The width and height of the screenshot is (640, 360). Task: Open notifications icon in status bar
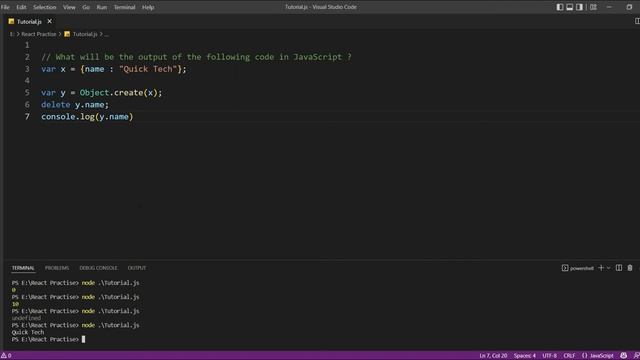(x=636, y=356)
